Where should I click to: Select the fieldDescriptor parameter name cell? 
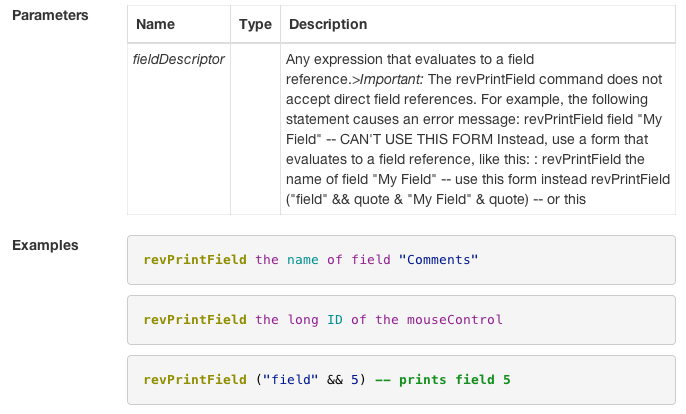[179, 59]
